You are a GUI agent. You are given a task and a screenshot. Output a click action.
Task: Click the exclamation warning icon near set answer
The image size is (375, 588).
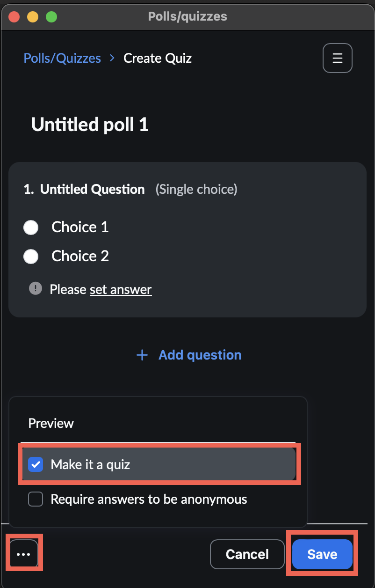(35, 288)
